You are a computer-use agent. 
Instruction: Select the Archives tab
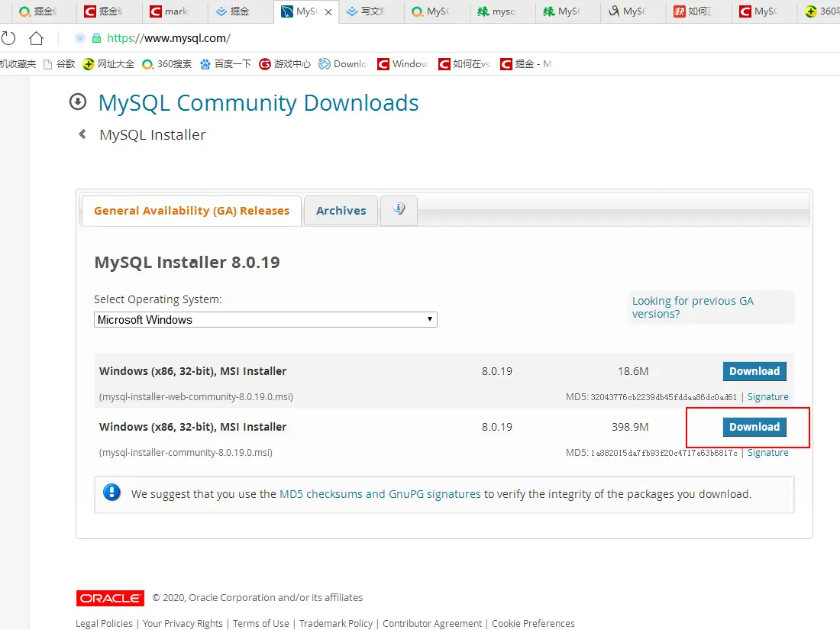341,211
